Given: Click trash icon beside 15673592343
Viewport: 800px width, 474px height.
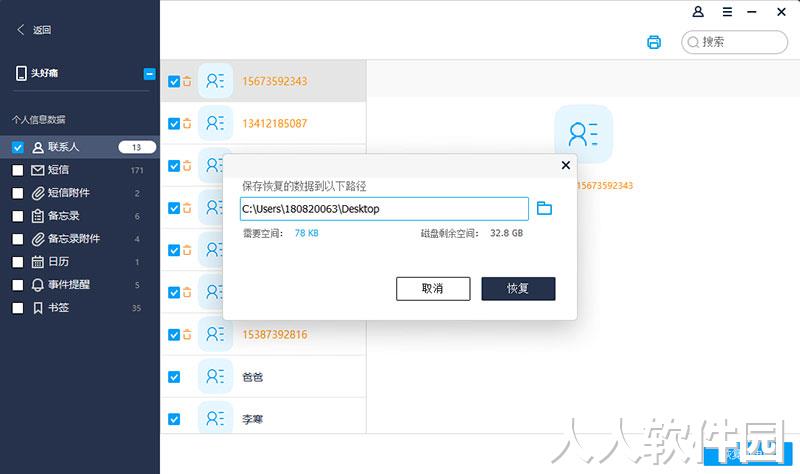Looking at the screenshot, I should coord(187,81).
